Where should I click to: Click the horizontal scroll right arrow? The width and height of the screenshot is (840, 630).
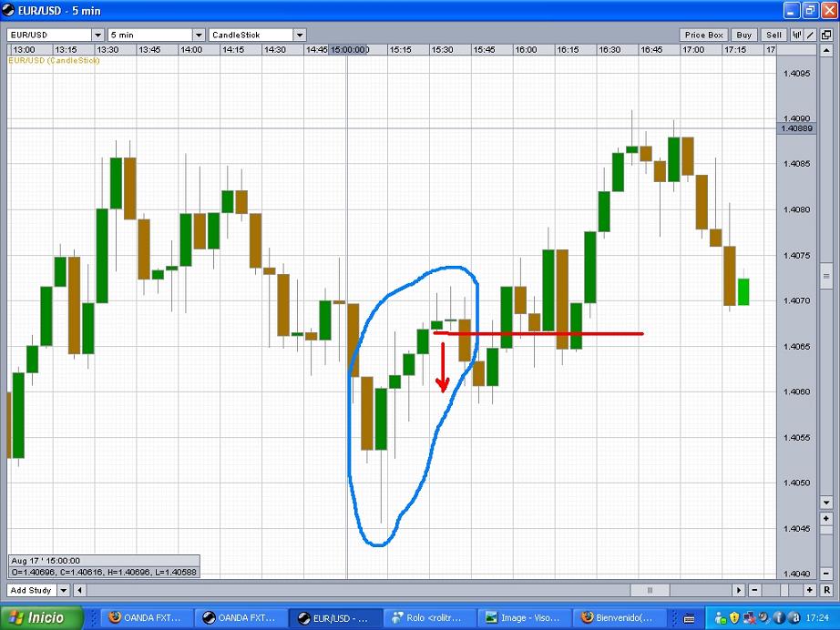pyautogui.click(x=739, y=590)
